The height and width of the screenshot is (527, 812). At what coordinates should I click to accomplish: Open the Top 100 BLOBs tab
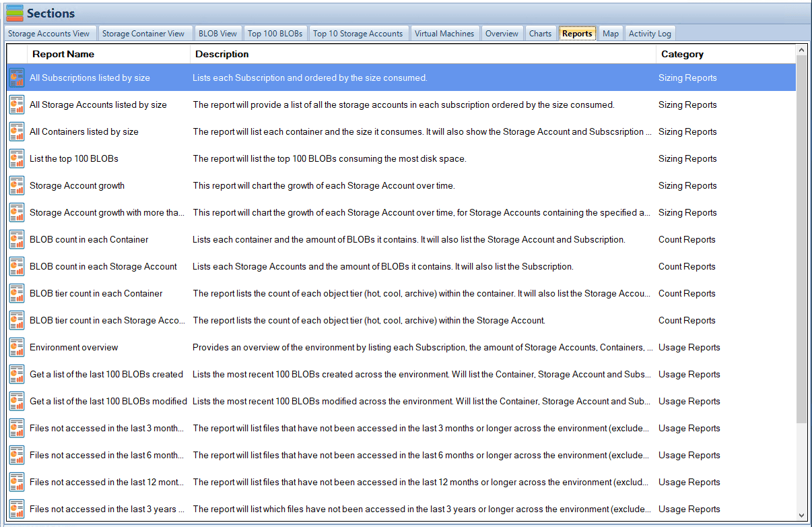275,34
